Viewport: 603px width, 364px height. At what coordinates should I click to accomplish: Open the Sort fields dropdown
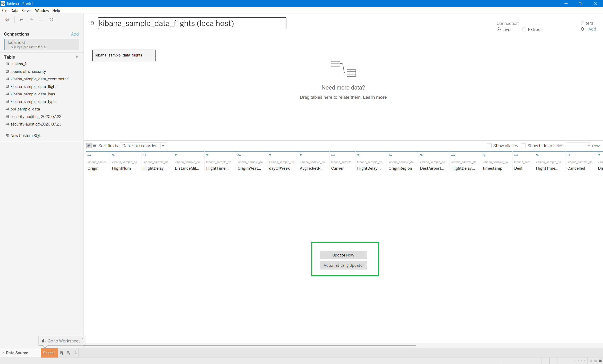143,146
